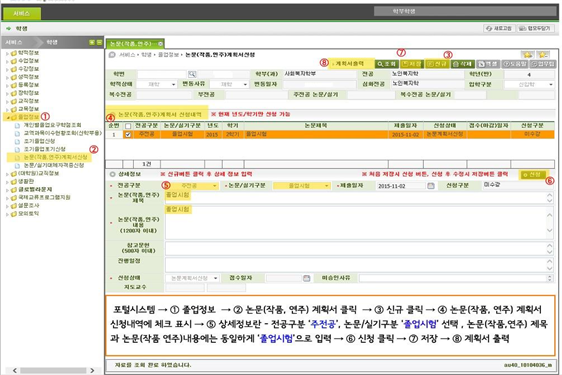Open the 제출일자 calendar picker icon

(431, 186)
